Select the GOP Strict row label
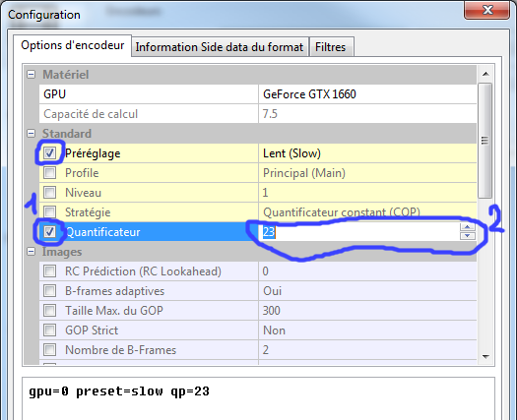 pyautogui.click(x=92, y=330)
